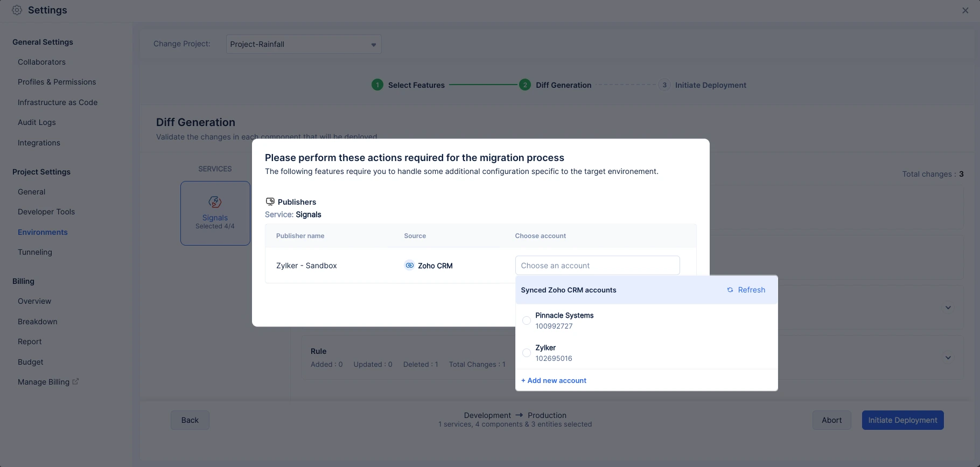Click account ID 102695016

pyautogui.click(x=554, y=358)
